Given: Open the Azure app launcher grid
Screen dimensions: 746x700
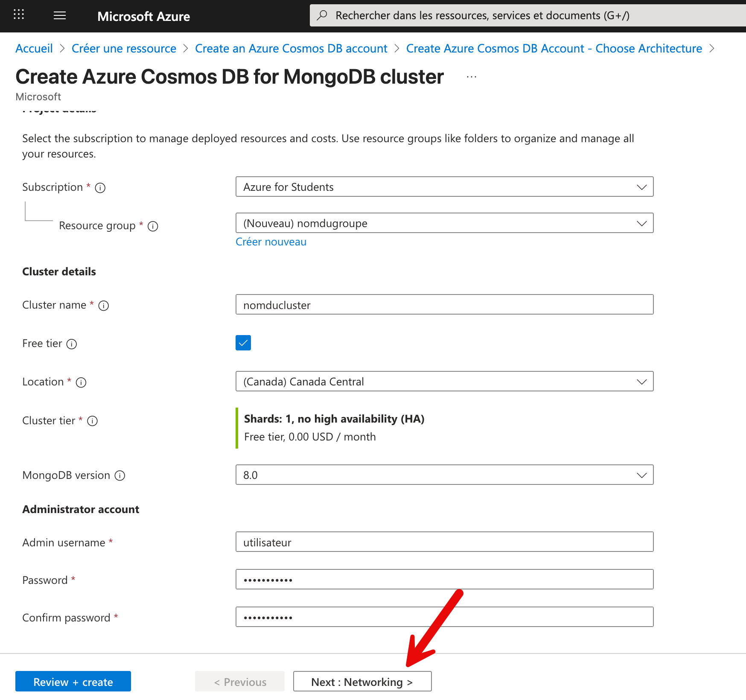Looking at the screenshot, I should coord(18,15).
